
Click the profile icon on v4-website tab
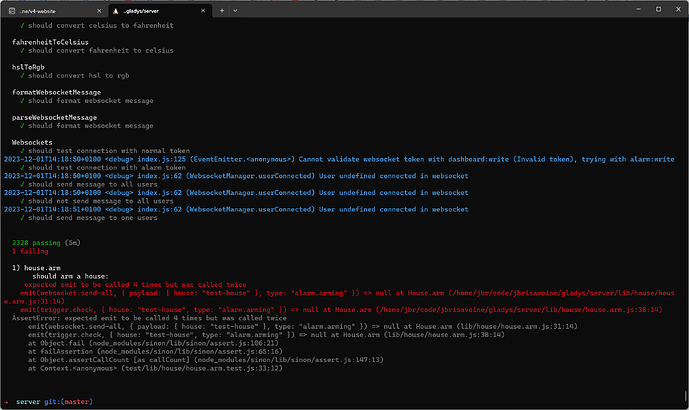click(12, 11)
